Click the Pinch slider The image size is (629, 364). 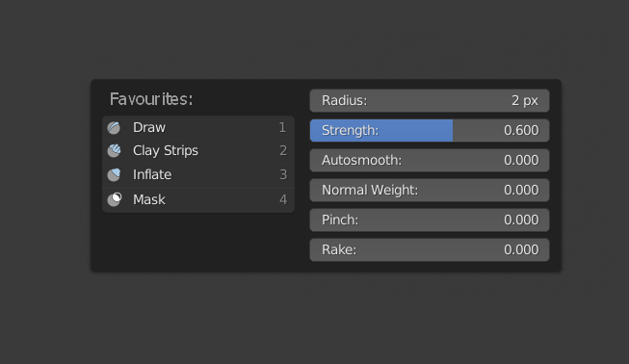(430, 220)
